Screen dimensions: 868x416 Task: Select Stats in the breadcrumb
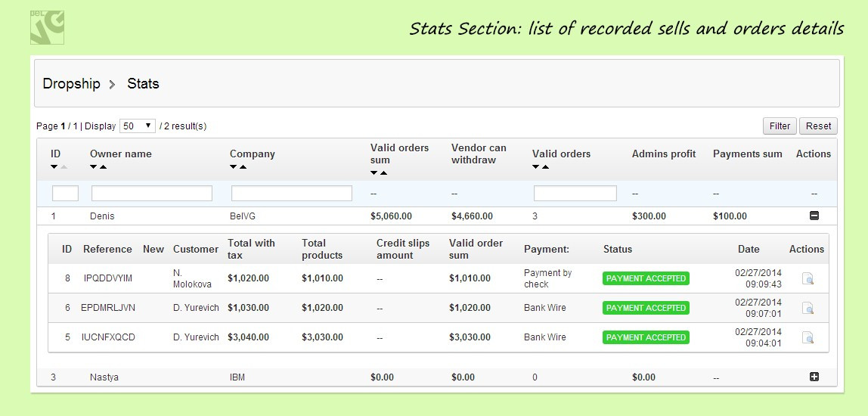[x=143, y=84]
